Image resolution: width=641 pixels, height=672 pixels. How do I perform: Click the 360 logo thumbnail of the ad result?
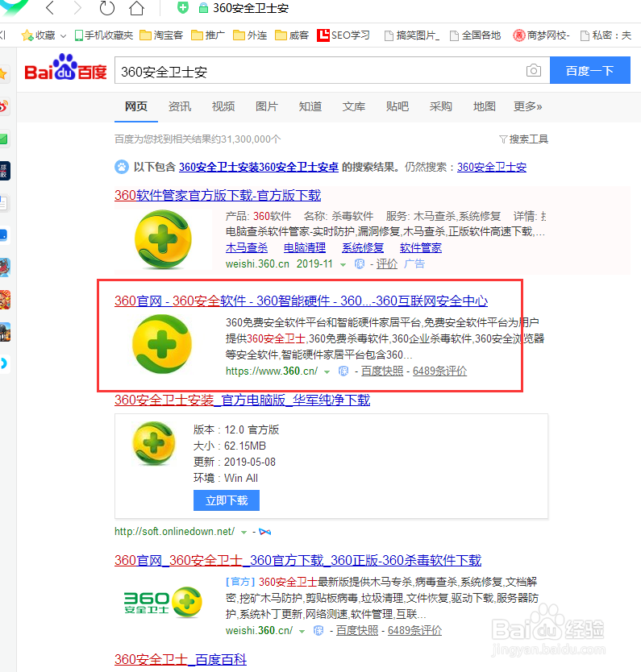[x=163, y=239]
